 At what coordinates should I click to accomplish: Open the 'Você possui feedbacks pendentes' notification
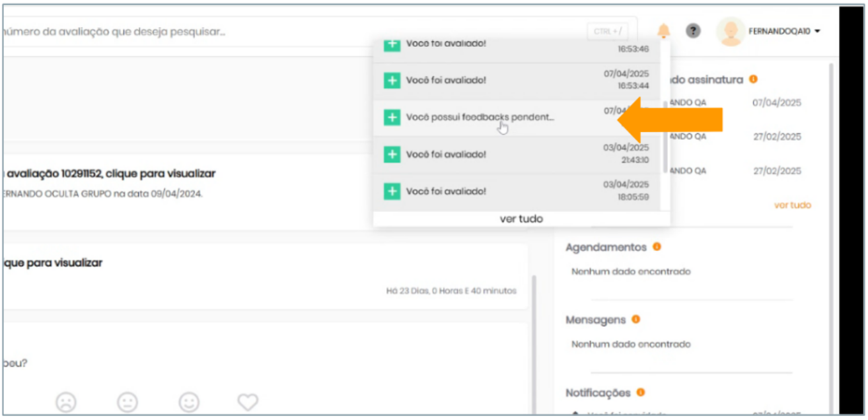pyautogui.click(x=480, y=118)
